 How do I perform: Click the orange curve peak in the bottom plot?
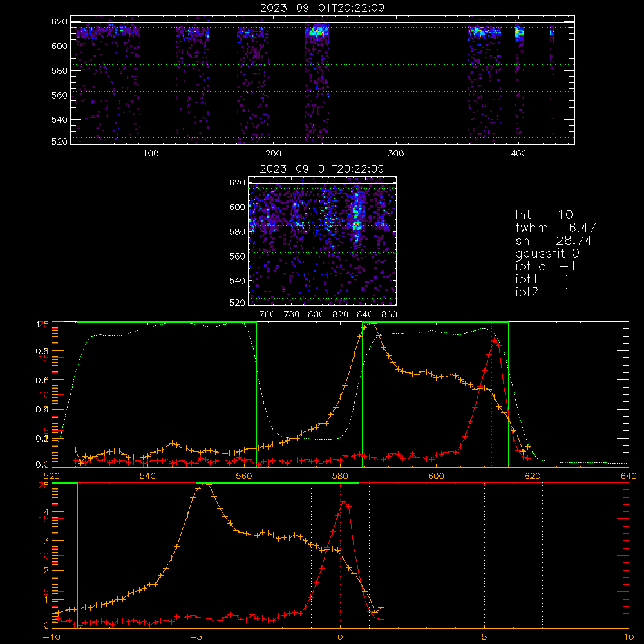(207, 485)
